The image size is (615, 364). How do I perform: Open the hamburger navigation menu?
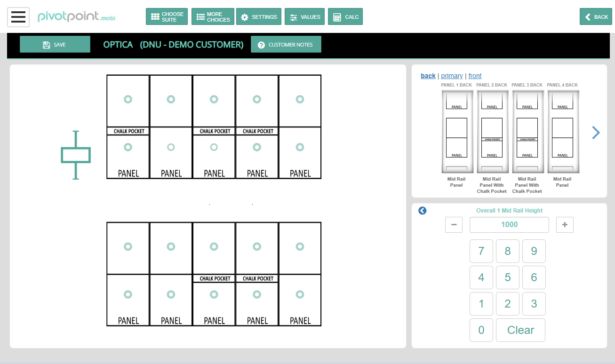[x=18, y=16]
